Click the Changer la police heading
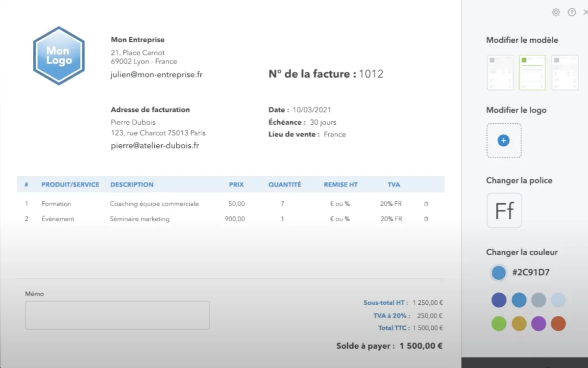Image resolution: width=588 pixels, height=368 pixels. tap(519, 181)
